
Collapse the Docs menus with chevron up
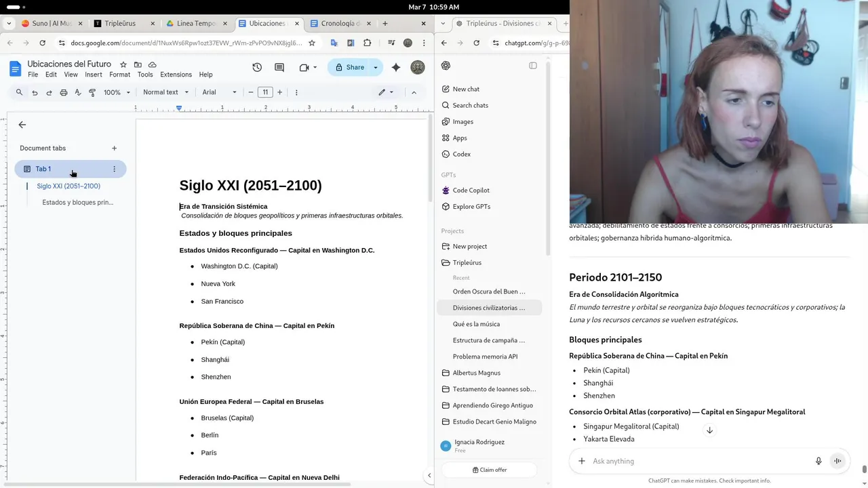point(414,92)
